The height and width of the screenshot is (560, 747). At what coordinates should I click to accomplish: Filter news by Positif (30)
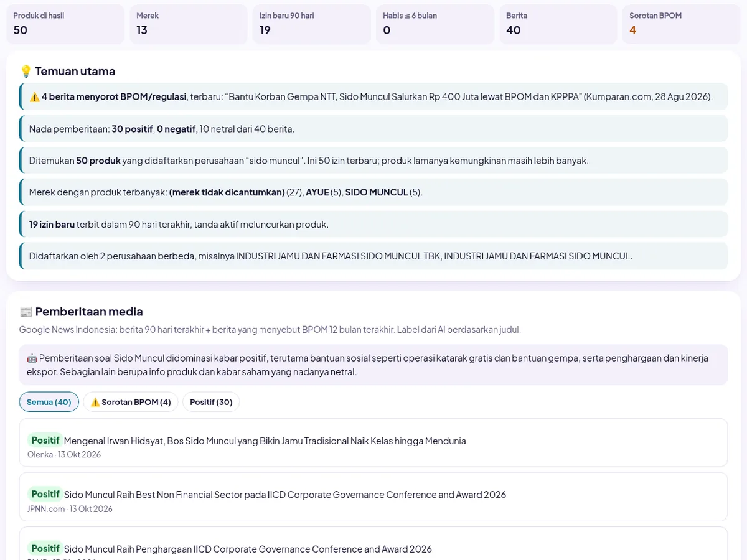(x=211, y=402)
